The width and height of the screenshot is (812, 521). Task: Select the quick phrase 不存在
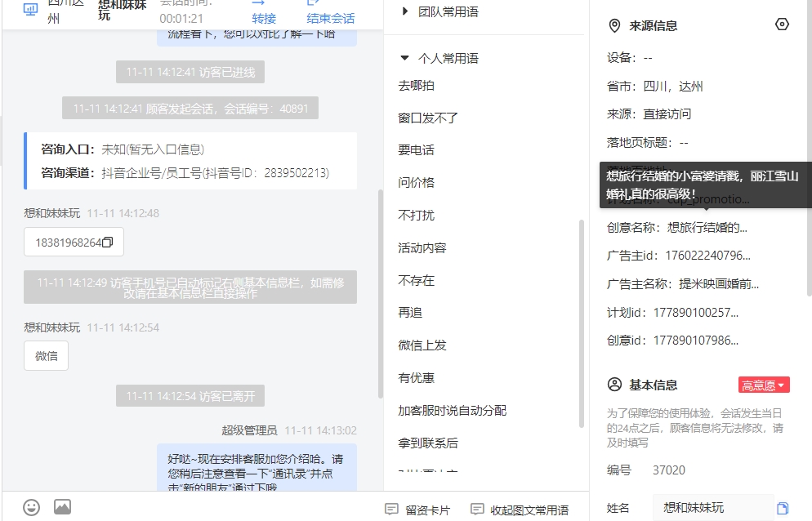(x=416, y=281)
